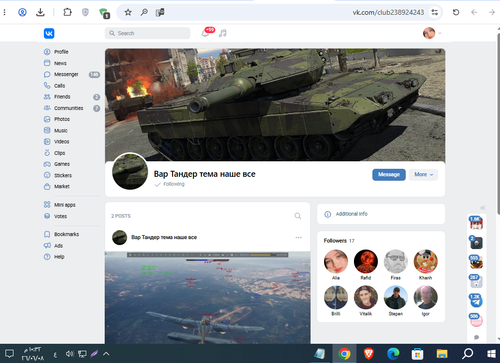Click the Music sidebar icon
Screen dimensions: 500x363
coord(47,130)
